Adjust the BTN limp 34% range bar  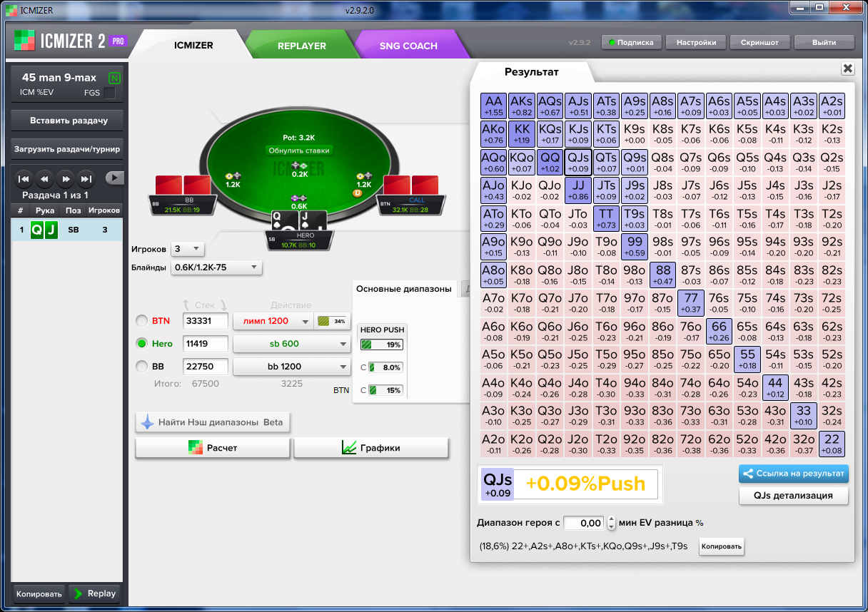332,321
